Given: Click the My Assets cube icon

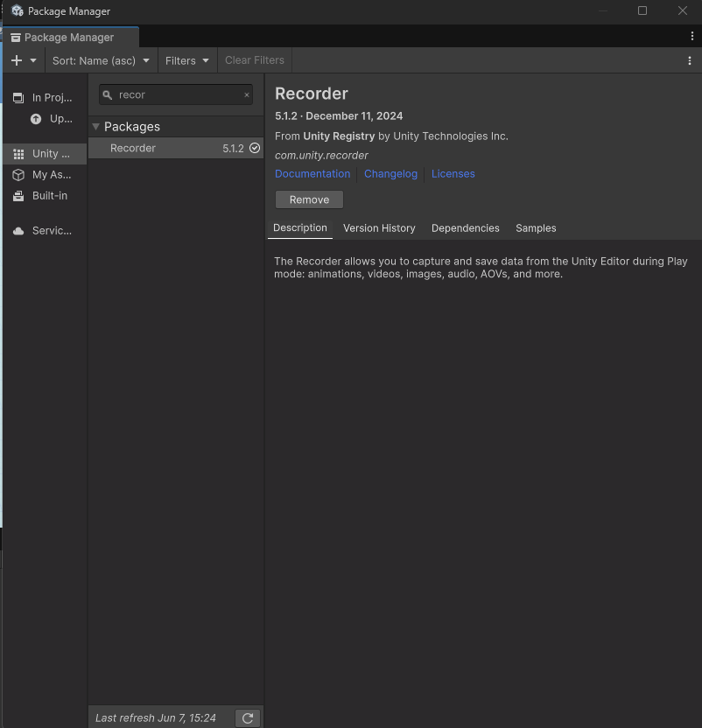Looking at the screenshot, I should coord(18,175).
